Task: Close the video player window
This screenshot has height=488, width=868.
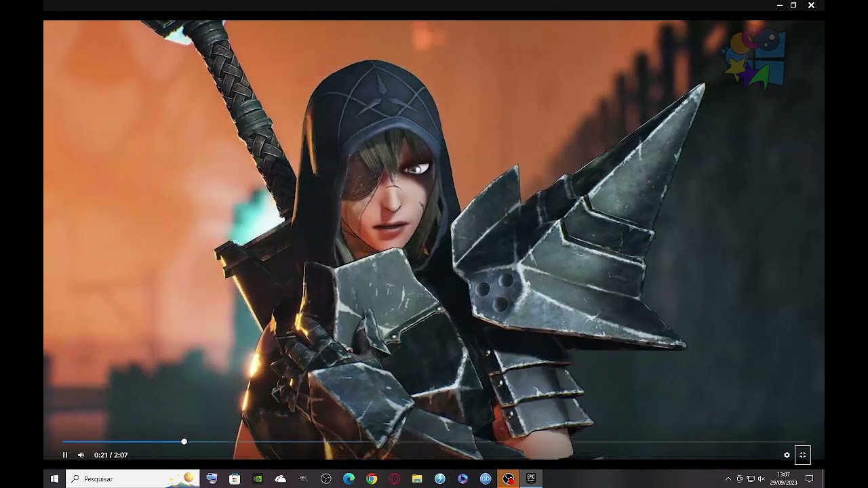Action: click(811, 5)
